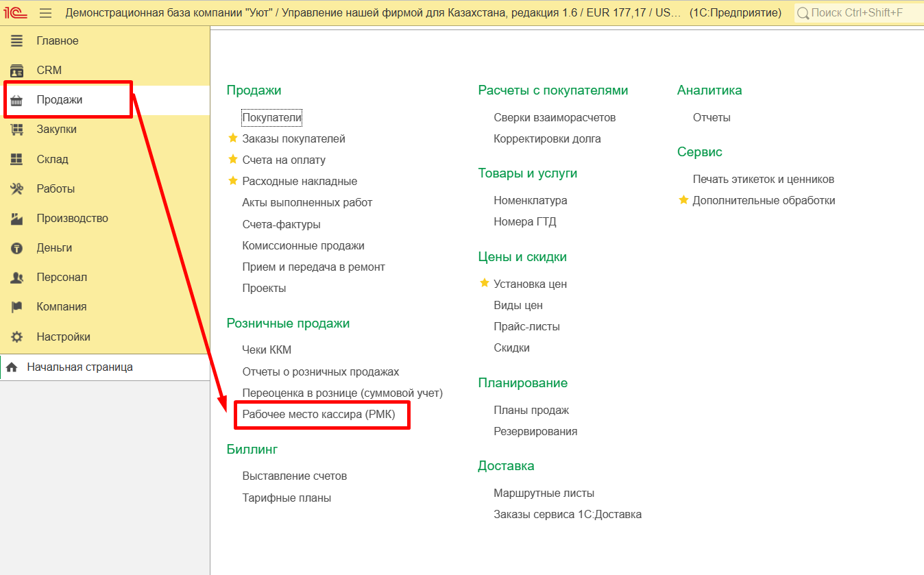Viewport: 924px width, 575px height.
Task: Focus the search field Поиск Ctrl+Shift+F
Action: [x=859, y=13]
